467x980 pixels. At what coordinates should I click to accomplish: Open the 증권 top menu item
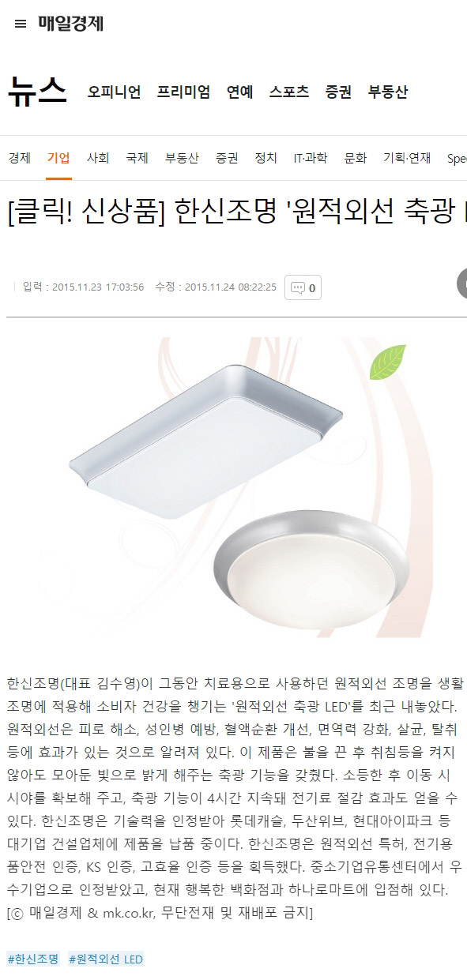[x=338, y=92]
